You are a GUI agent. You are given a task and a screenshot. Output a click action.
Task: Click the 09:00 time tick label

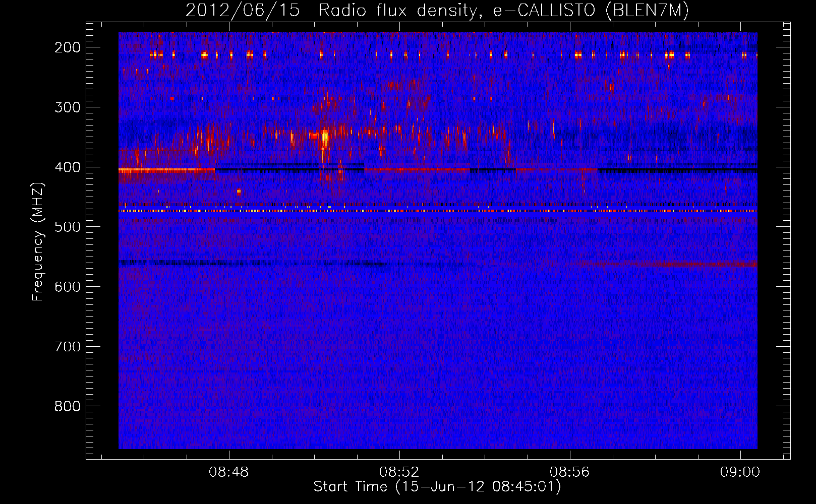[740, 472]
